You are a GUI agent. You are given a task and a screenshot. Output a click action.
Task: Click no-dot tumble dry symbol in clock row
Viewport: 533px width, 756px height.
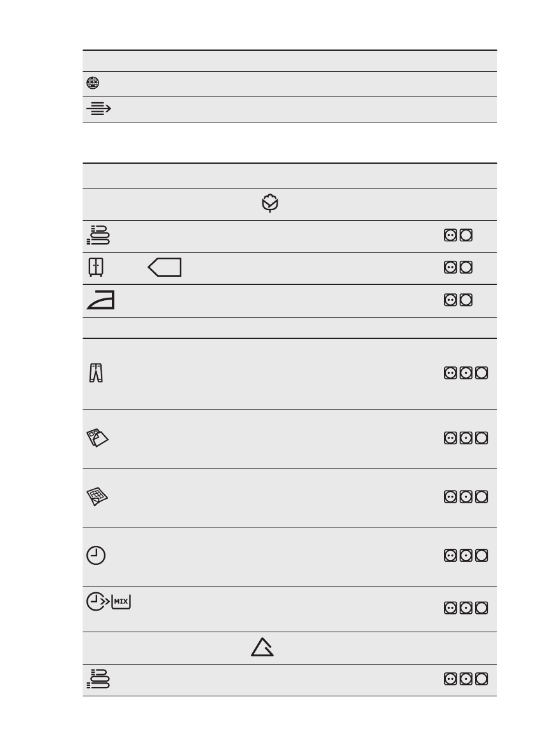click(x=482, y=555)
